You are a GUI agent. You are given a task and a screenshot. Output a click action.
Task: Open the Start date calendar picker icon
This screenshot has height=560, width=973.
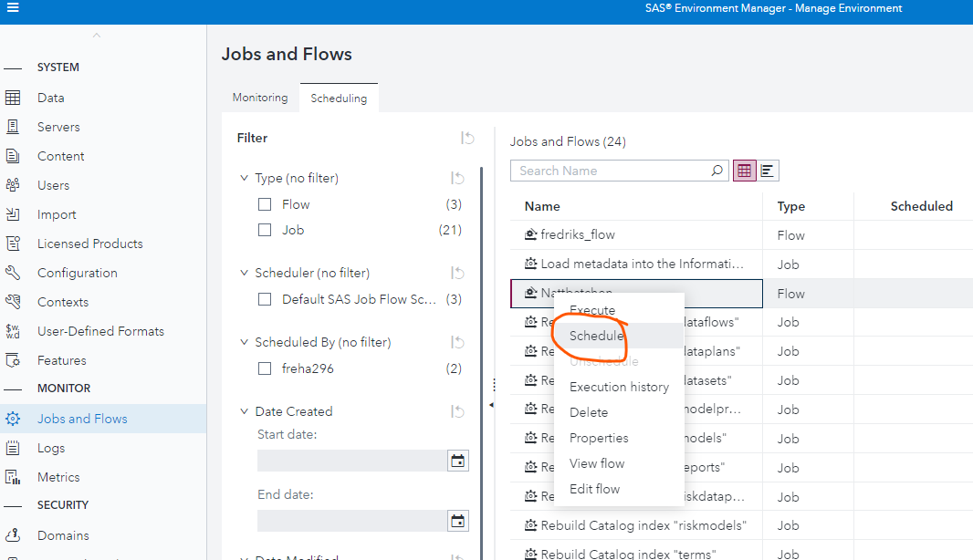pyautogui.click(x=457, y=461)
